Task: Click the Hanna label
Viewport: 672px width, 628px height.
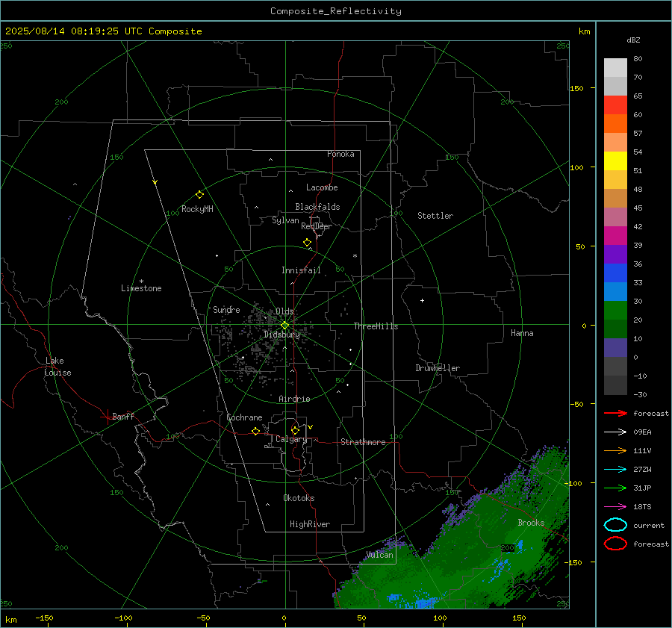Action: point(522,333)
